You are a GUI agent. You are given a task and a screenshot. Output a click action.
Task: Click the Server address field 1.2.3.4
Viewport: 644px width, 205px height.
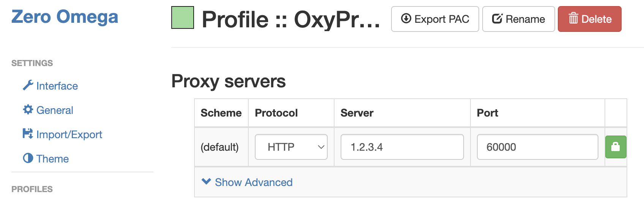[x=402, y=147]
